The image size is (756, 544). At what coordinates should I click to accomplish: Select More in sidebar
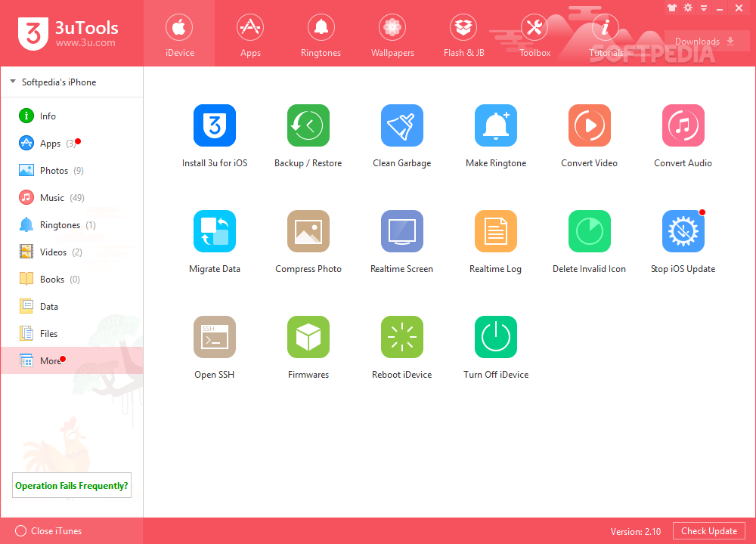(x=72, y=360)
